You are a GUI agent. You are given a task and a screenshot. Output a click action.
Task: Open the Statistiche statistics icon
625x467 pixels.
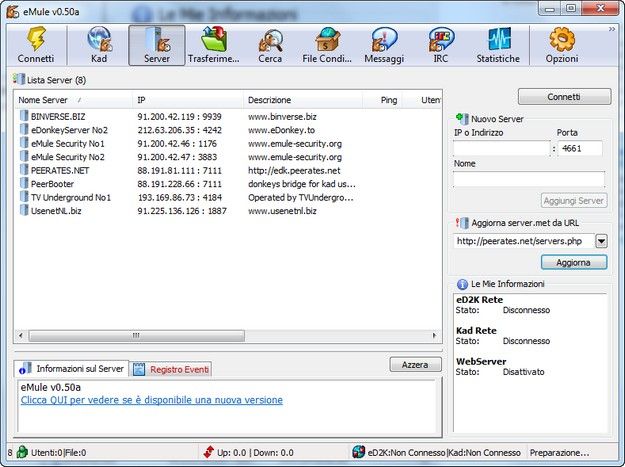498,39
